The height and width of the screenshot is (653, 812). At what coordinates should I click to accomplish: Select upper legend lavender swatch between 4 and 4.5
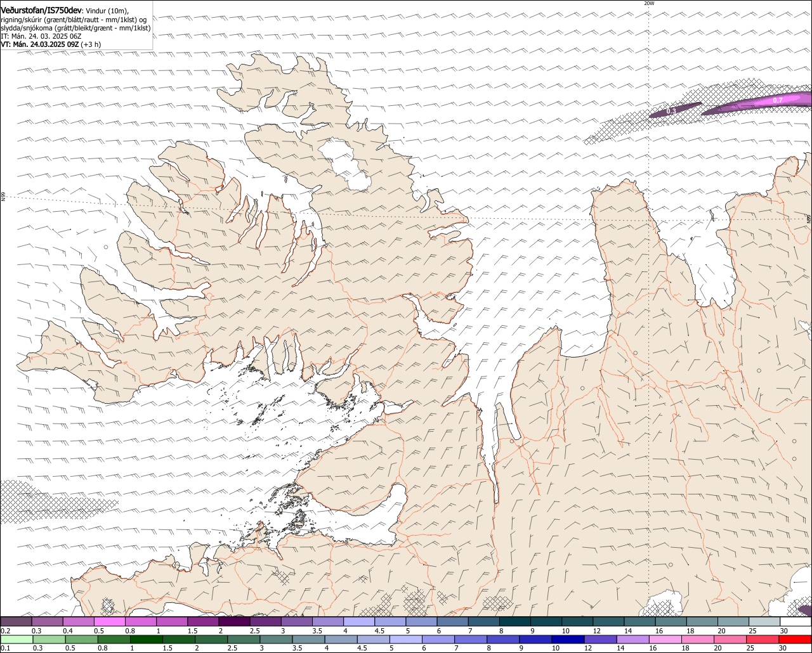[x=359, y=621]
